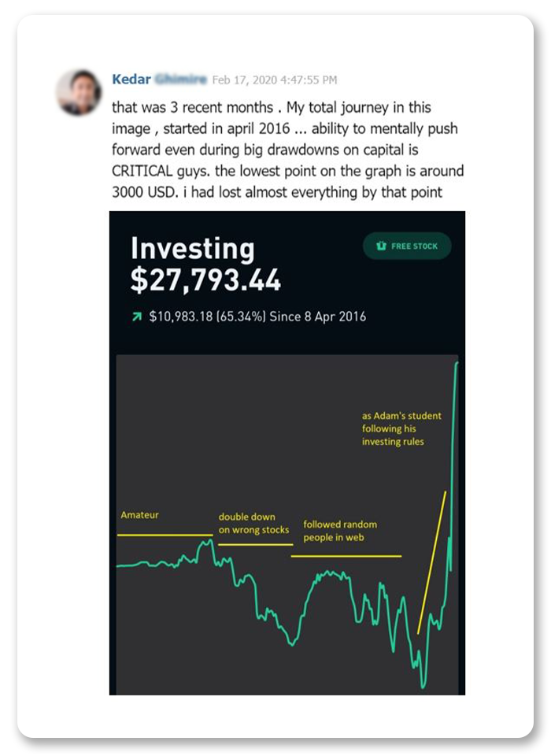Click the Since 8 Apr 2016 gain text
This screenshot has height=756, width=551.
[257, 317]
